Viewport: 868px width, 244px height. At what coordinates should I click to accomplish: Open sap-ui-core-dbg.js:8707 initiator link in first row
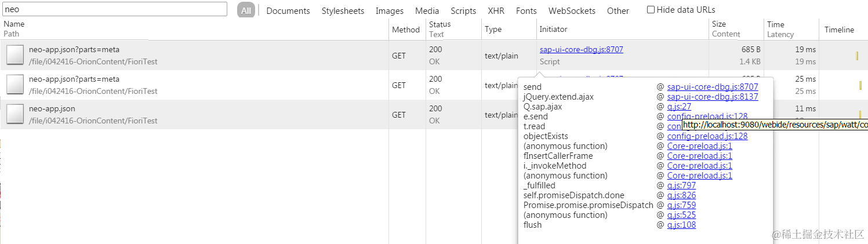(581, 50)
